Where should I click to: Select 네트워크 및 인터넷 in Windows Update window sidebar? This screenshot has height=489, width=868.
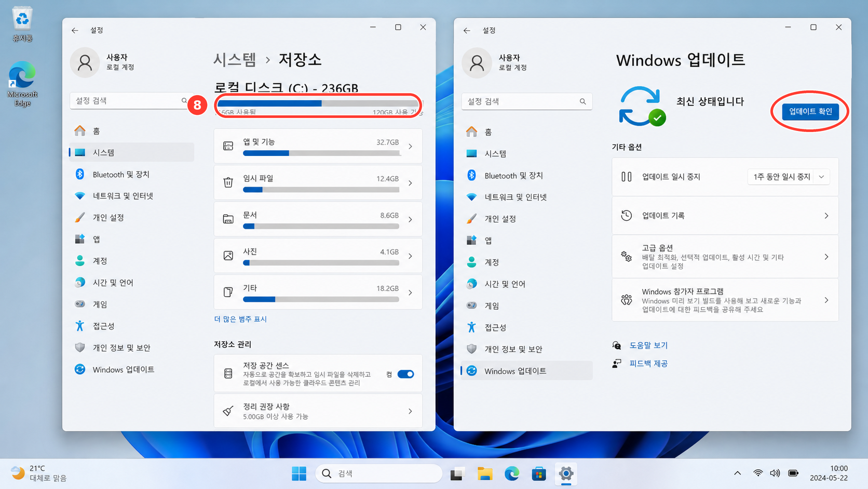coord(526,197)
